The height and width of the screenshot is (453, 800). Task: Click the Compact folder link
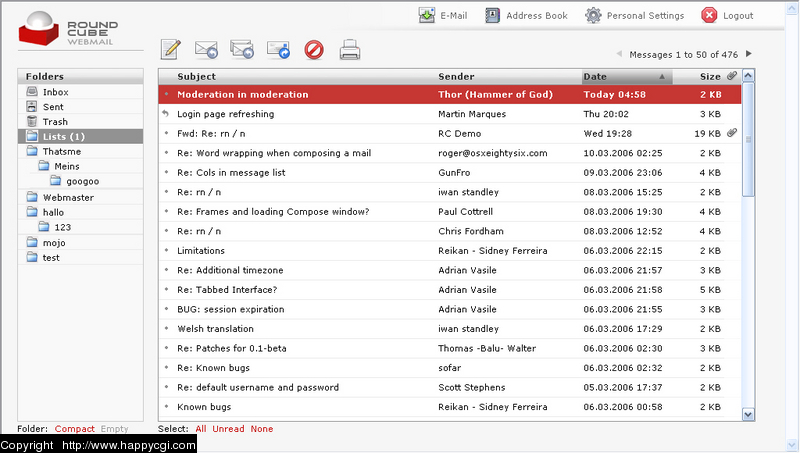74,429
